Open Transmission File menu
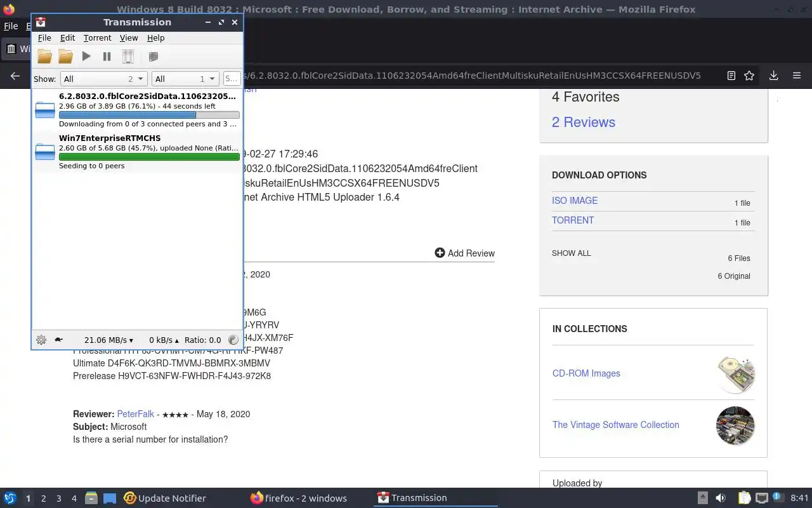This screenshot has width=812, height=508. (x=44, y=38)
